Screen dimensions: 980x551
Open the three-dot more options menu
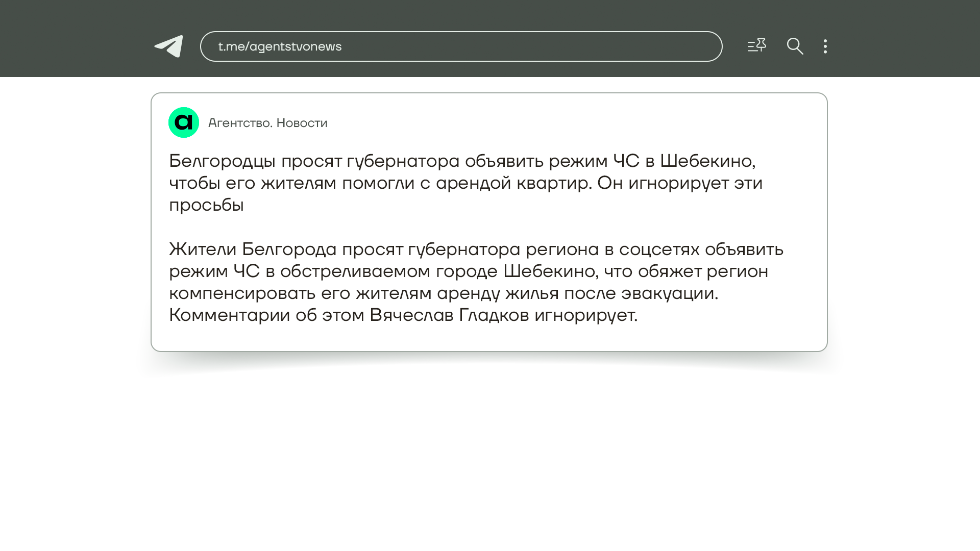(x=825, y=46)
